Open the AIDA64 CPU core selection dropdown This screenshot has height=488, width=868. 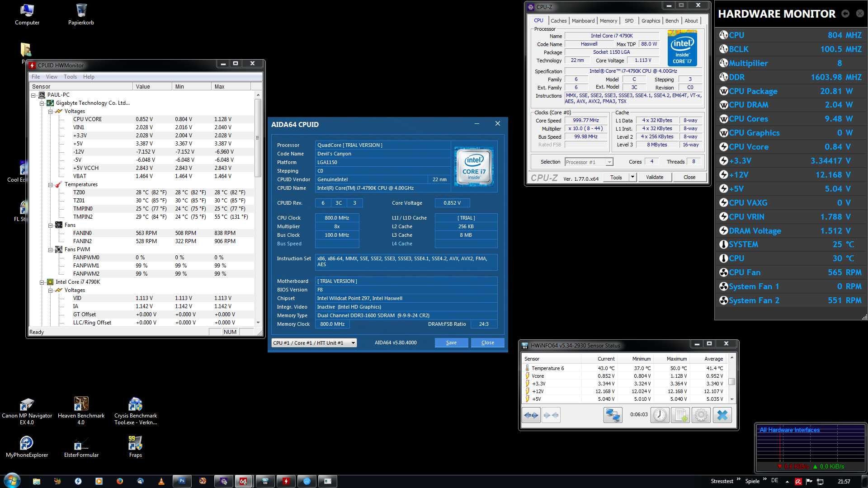tap(314, 343)
